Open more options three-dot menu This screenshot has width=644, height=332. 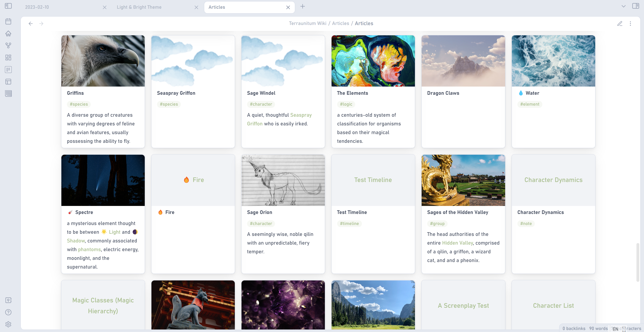630,23
